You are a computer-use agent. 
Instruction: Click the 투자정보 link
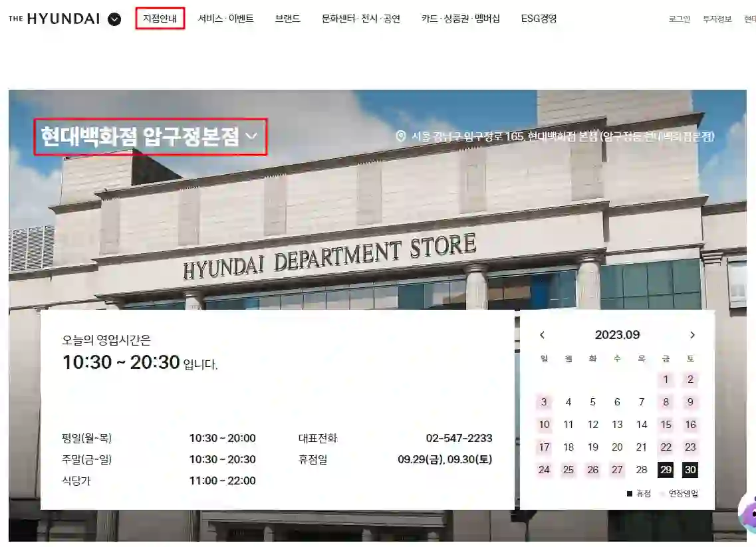pyautogui.click(x=717, y=19)
